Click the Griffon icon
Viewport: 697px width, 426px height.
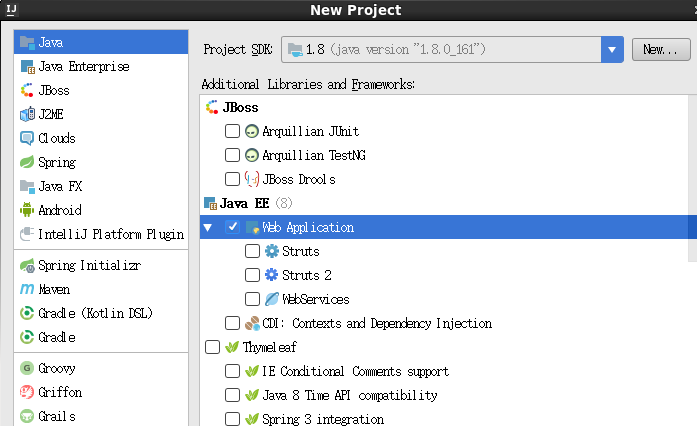[x=27, y=393]
